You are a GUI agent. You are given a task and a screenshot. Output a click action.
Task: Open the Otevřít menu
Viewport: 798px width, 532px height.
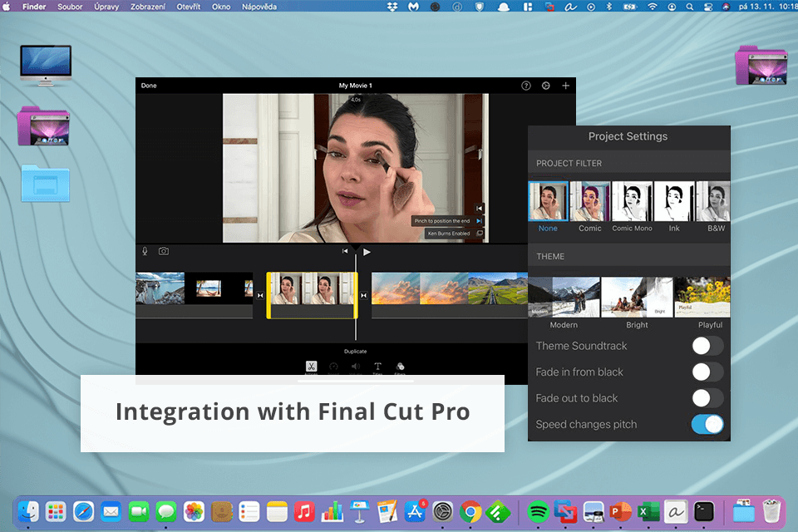click(x=189, y=7)
